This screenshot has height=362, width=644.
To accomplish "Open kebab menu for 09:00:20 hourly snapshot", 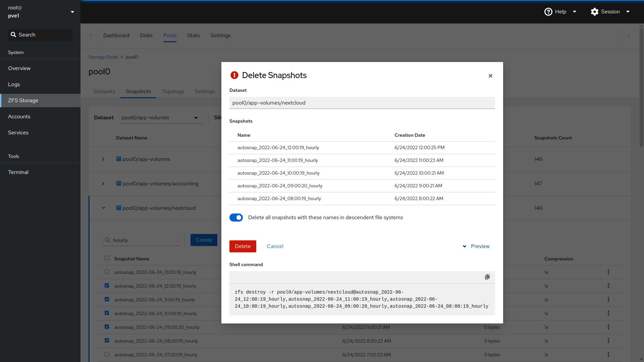I will pyautogui.click(x=608, y=327).
